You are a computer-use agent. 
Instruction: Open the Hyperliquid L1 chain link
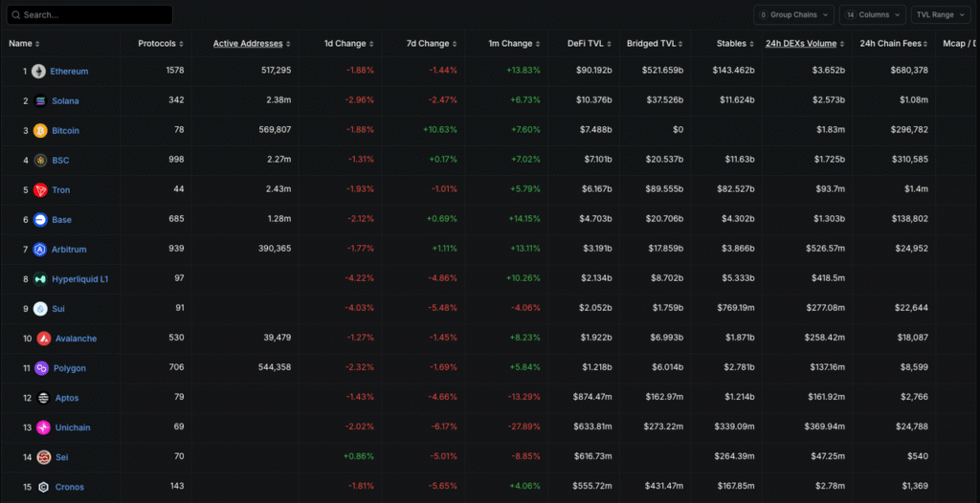tap(80, 278)
